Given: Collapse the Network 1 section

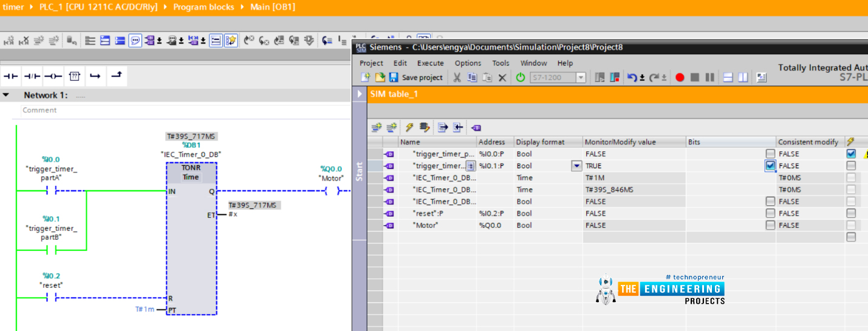Looking at the screenshot, I should pyautogui.click(x=6, y=95).
